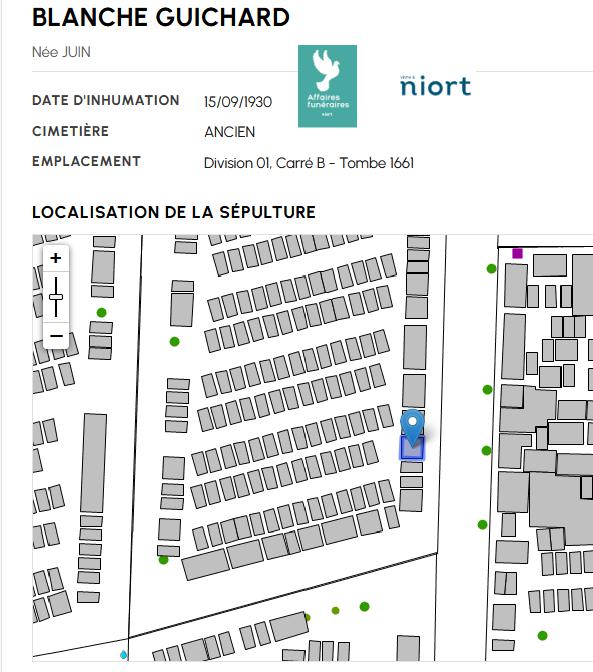
Task: Select the highlighted blue grave plot
Action: point(412,448)
